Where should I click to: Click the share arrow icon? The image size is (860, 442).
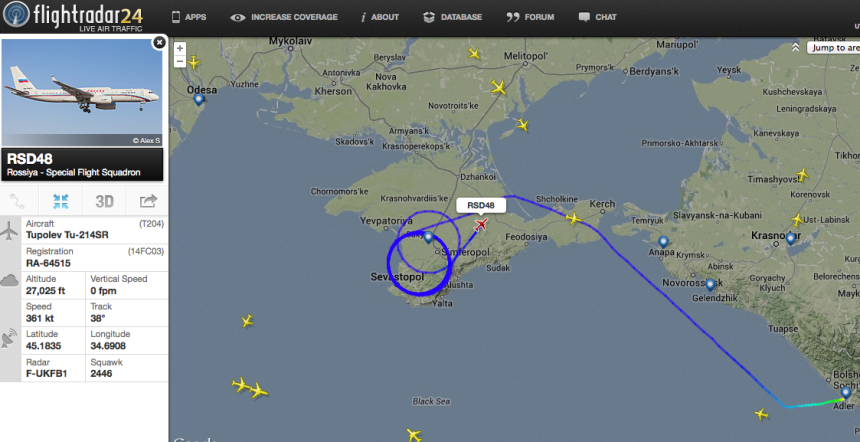(x=148, y=202)
